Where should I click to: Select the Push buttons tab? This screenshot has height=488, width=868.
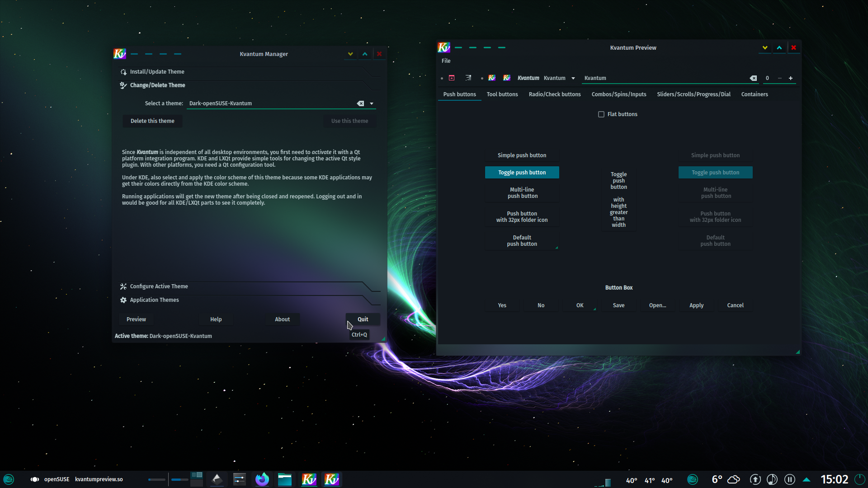tap(459, 94)
